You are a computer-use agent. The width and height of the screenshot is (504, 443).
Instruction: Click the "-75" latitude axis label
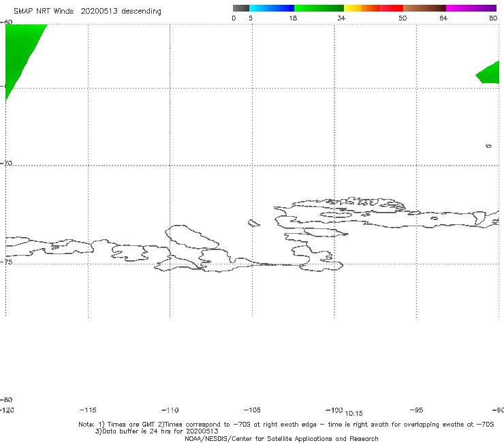6,262
